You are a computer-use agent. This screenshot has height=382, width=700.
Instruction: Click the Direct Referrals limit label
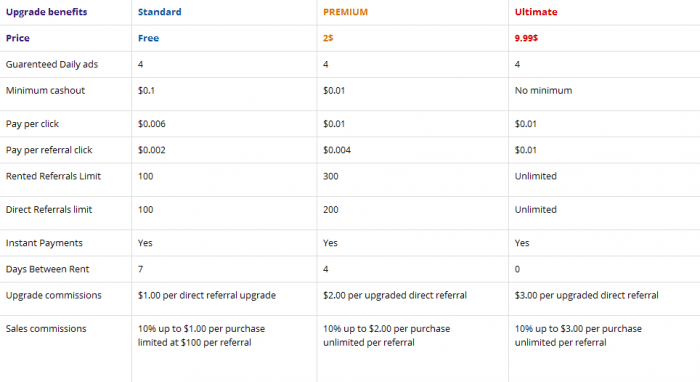pyautogui.click(x=49, y=210)
